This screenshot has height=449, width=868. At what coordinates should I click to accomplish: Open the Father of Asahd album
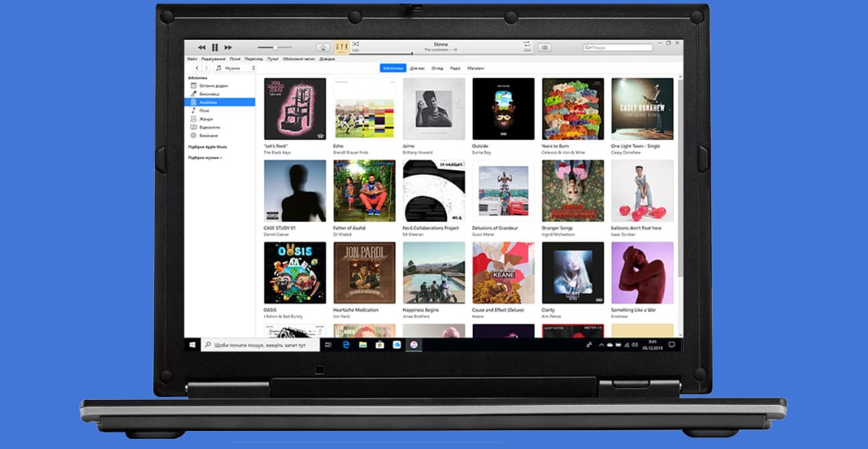pos(364,191)
